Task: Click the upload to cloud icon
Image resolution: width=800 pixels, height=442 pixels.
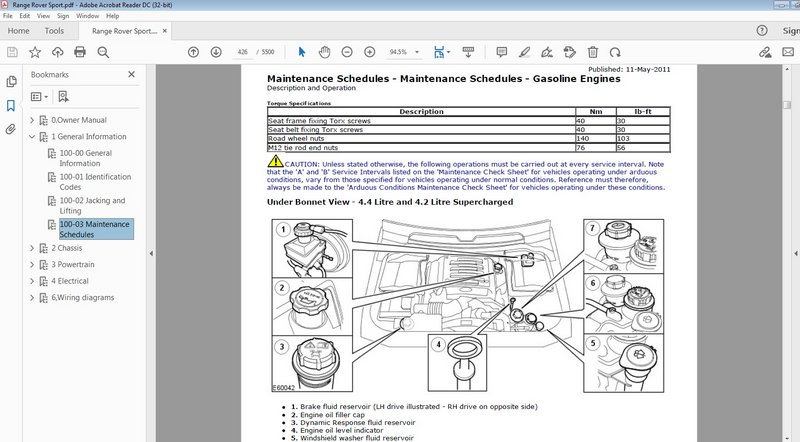Action: click(x=58, y=52)
